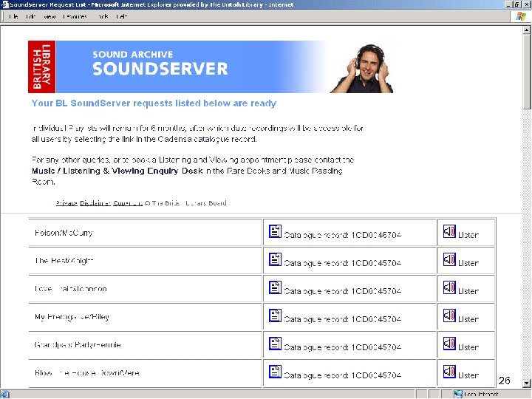Click the catalogue record icon for Poison/McCurry
Screen dimensions: 532x399
click(x=275, y=231)
